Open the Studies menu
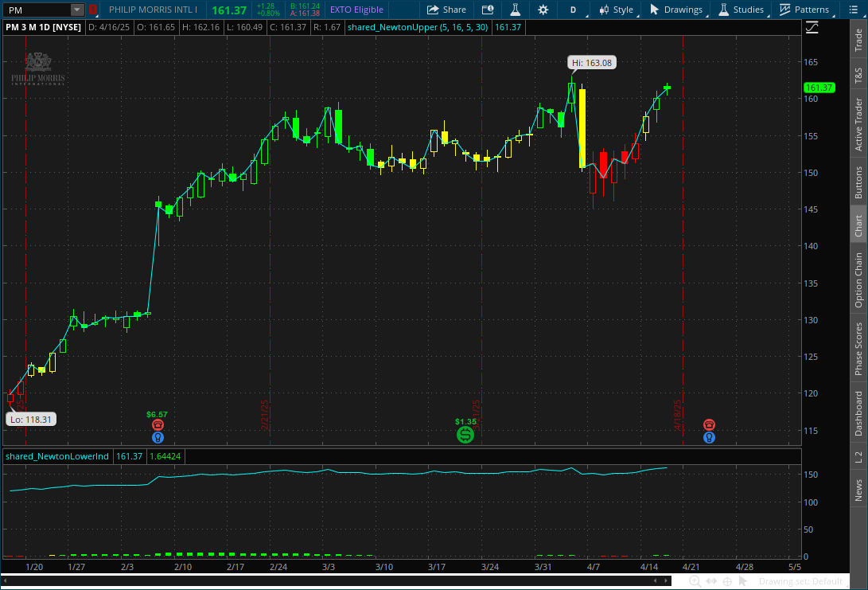The image size is (868, 590). tap(741, 10)
